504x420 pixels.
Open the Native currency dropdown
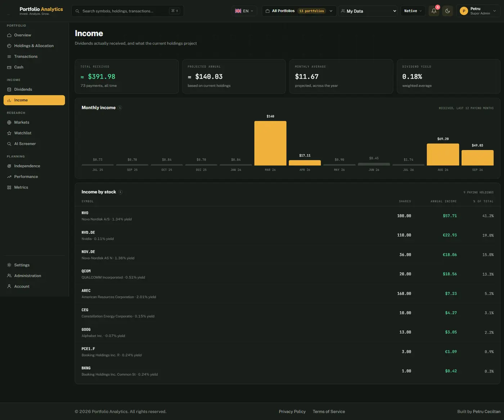click(413, 11)
